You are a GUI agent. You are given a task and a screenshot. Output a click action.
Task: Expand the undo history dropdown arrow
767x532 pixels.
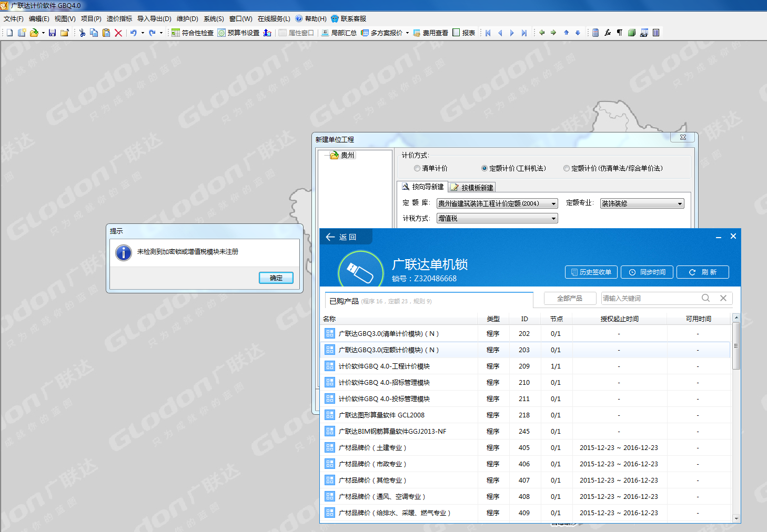(143, 33)
